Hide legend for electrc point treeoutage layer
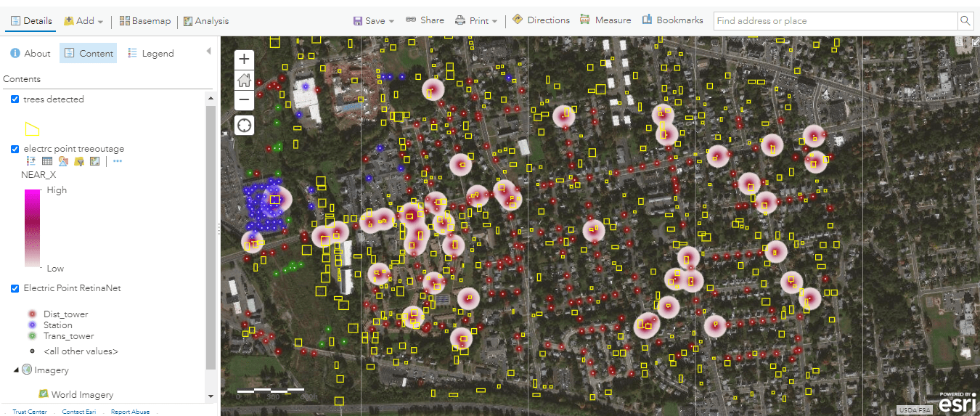Screen dimensions: 980x416 (x=31, y=161)
